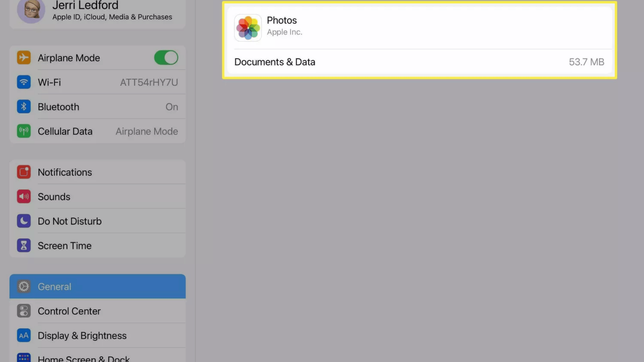Open Do Not Disturb settings
Image resolution: width=644 pixels, height=362 pixels.
98,221
